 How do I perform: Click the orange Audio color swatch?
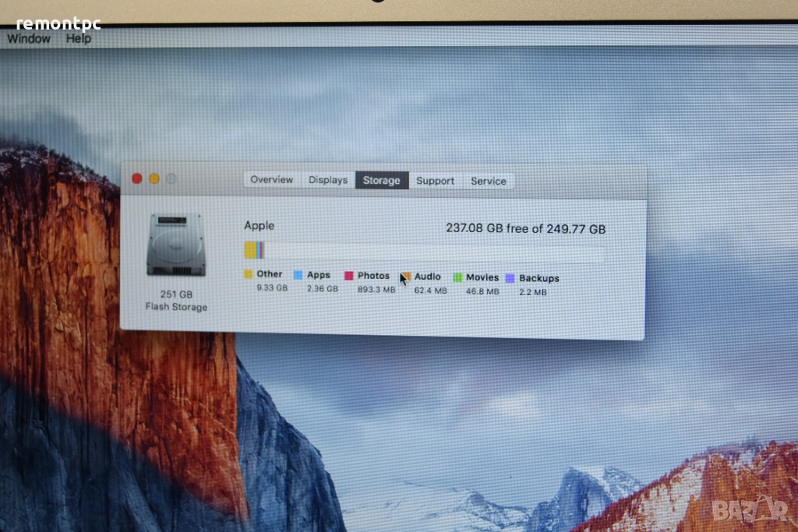405,277
